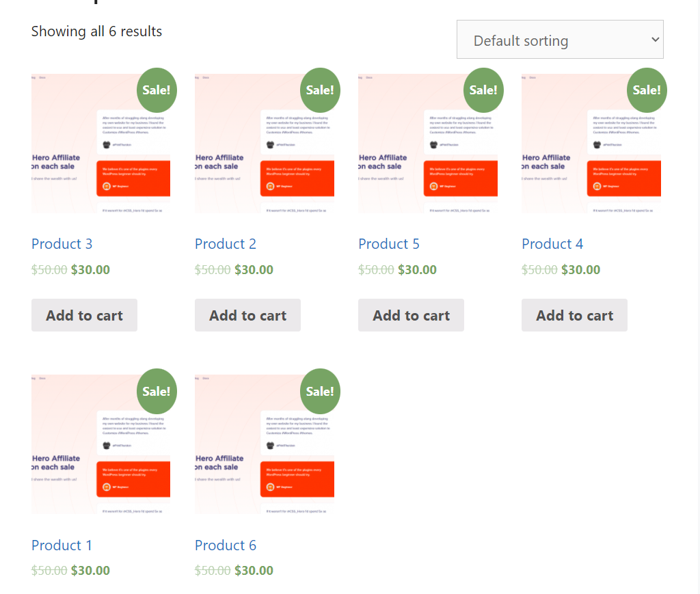Open the Default sorting dropdown

[x=560, y=39]
